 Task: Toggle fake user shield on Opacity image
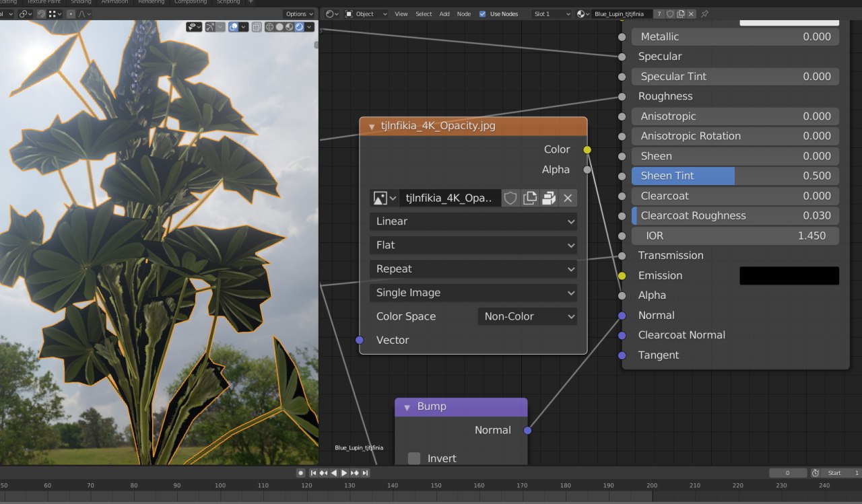[510, 198]
